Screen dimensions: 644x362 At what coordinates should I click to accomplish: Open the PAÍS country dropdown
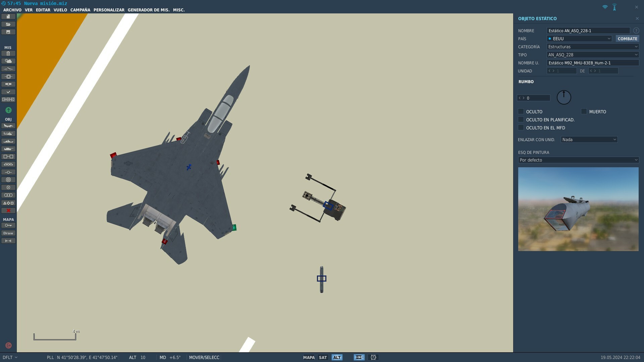click(x=579, y=39)
